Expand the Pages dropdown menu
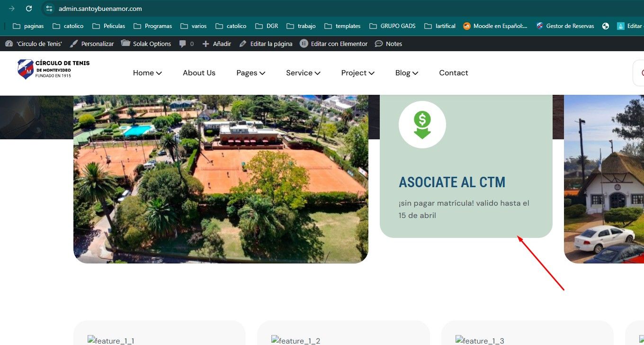This screenshot has width=644, height=345. (250, 73)
